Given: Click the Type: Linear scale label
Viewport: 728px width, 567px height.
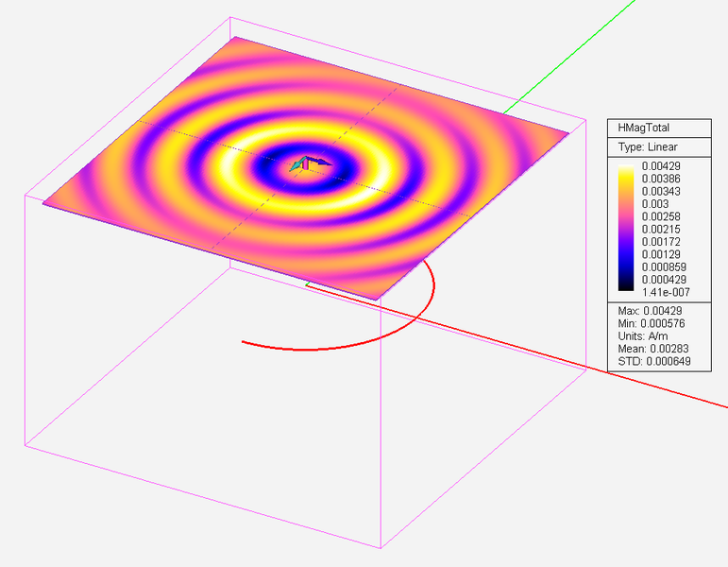Looking at the screenshot, I should tap(647, 147).
